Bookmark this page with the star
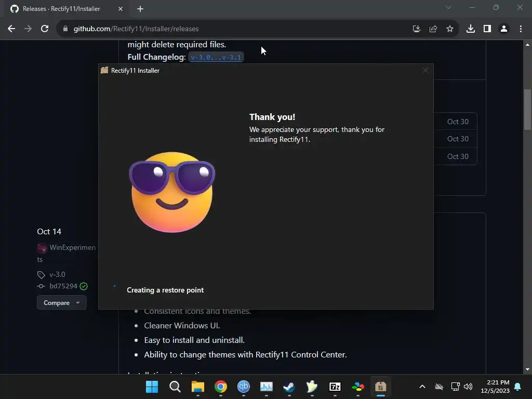Viewport: 532px width, 399px height. tap(450, 29)
